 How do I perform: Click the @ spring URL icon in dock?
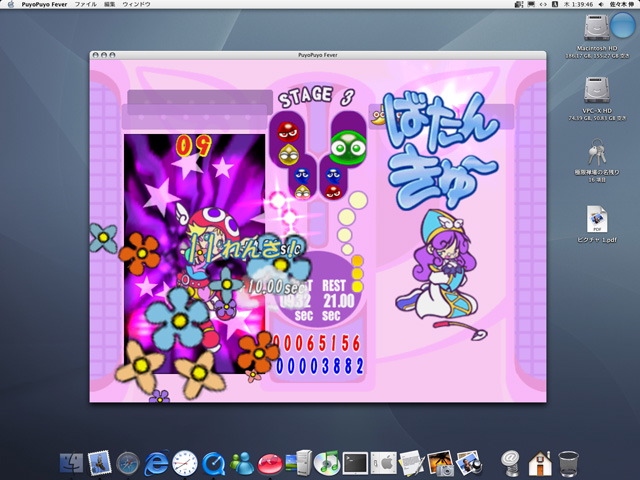click(x=510, y=463)
